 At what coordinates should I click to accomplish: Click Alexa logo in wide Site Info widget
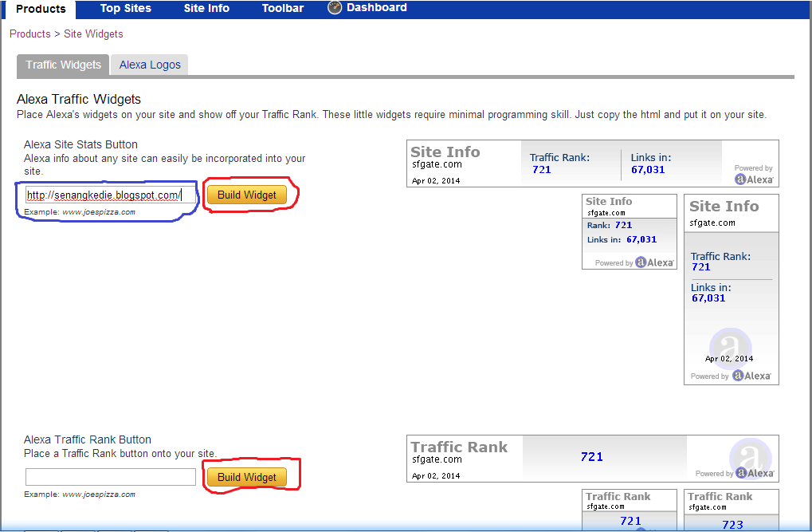tap(754, 179)
